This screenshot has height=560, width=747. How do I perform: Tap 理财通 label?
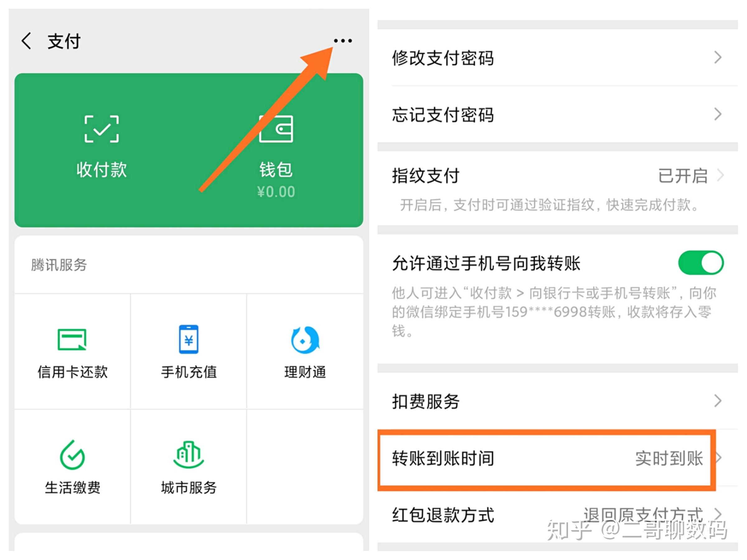click(x=305, y=372)
